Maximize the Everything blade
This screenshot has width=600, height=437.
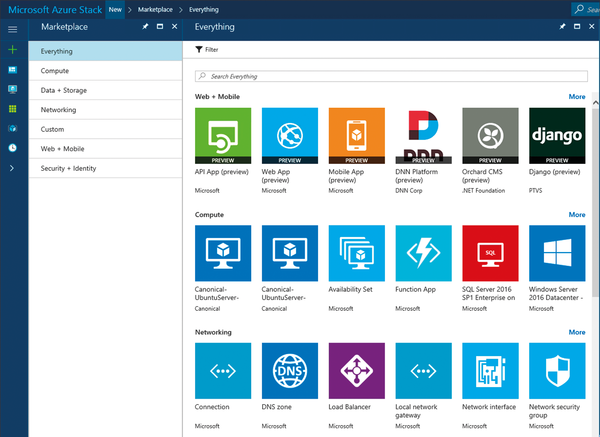(577, 26)
